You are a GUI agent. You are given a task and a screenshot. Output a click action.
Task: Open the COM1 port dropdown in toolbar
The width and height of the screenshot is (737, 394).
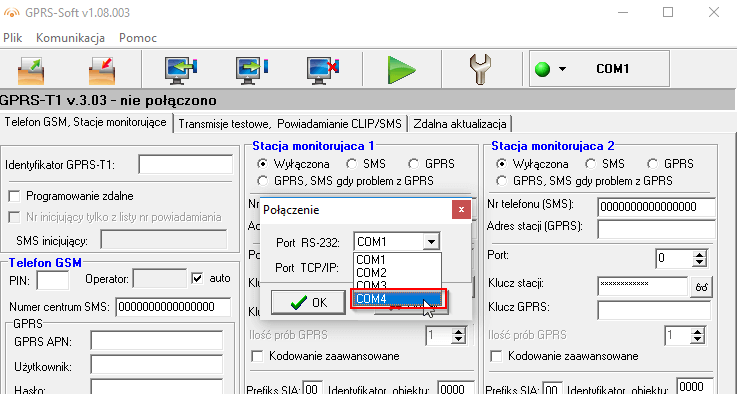[562, 69]
